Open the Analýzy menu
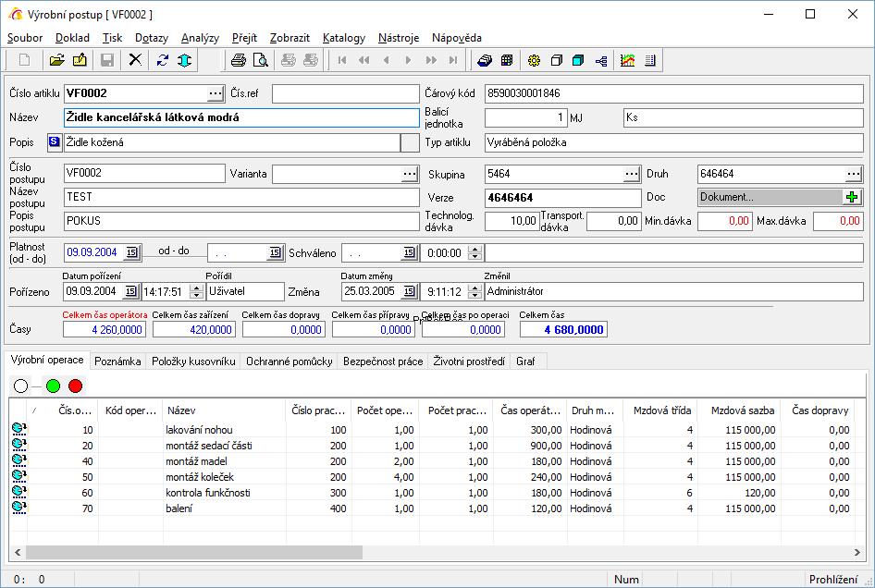 point(200,37)
